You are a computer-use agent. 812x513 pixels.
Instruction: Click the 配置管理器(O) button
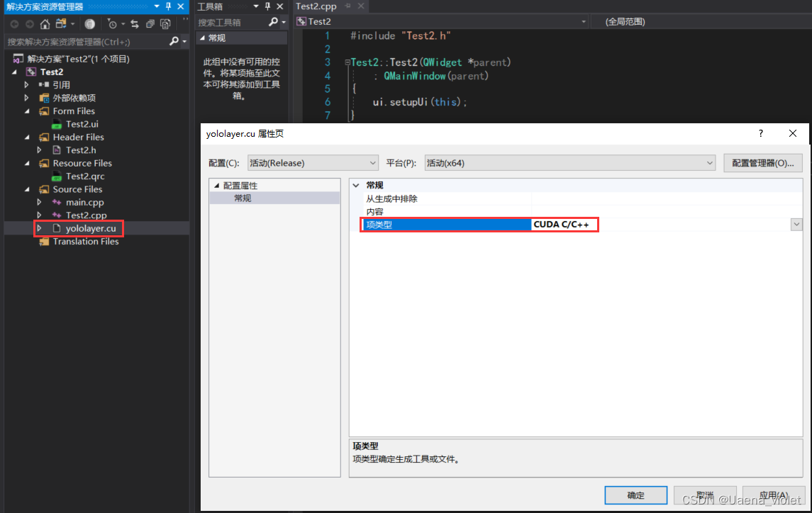click(762, 162)
